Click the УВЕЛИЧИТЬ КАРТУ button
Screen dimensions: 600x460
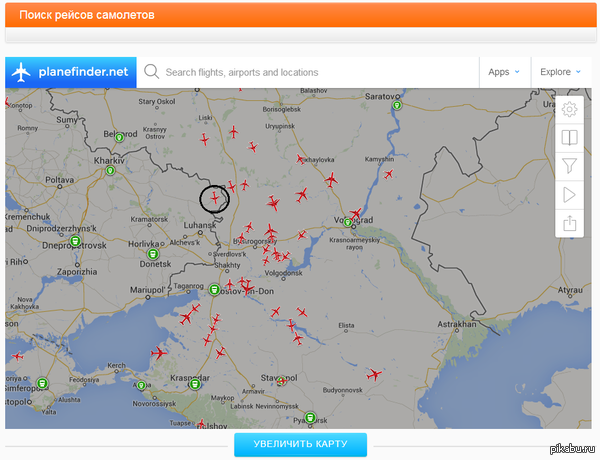point(300,444)
